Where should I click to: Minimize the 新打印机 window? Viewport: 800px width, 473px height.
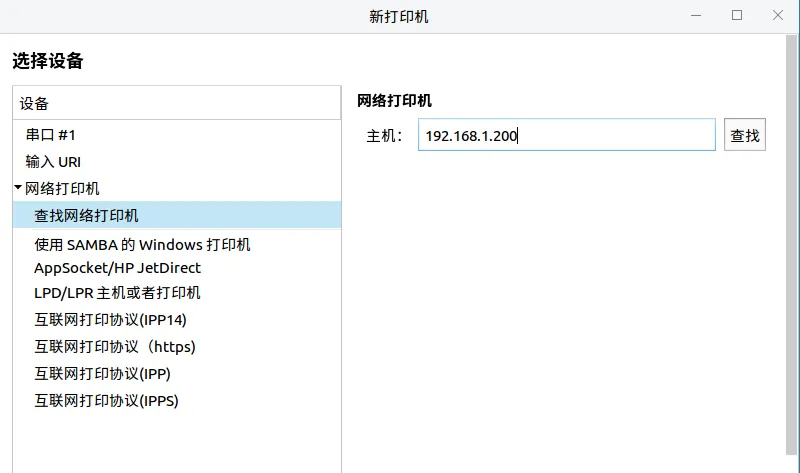(697, 16)
